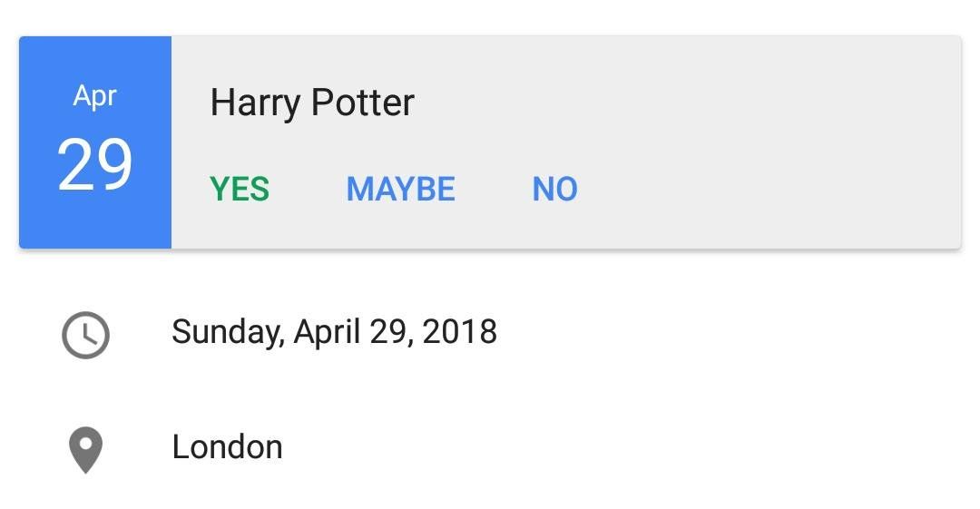Tap the time icon left of Sunday
The image size is (980, 509).
[85, 335]
